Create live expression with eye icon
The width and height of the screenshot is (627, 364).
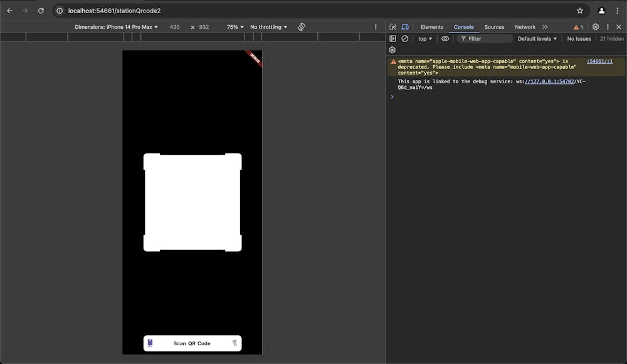coord(445,39)
